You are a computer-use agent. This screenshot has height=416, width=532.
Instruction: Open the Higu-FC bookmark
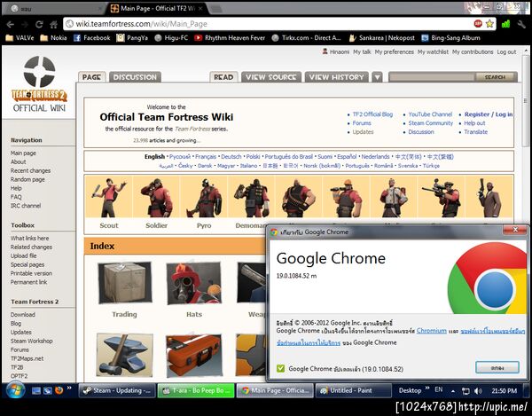click(x=171, y=37)
